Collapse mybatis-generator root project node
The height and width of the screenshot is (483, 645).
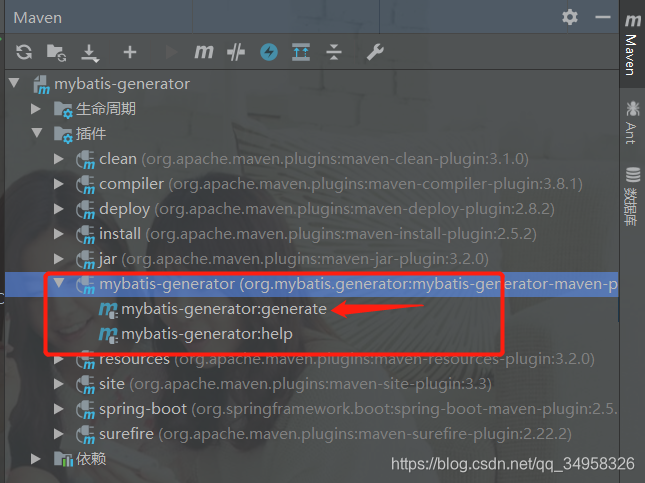click(14, 83)
